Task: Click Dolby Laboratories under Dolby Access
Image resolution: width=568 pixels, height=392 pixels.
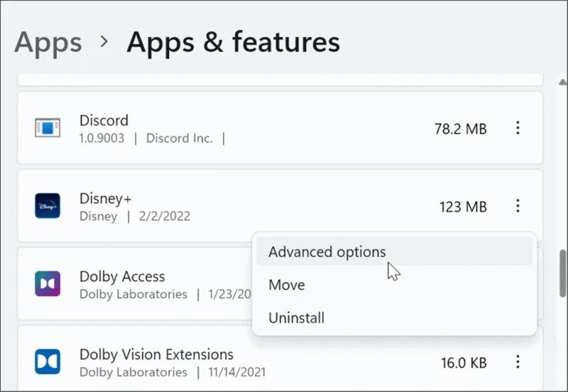Action: coord(133,294)
